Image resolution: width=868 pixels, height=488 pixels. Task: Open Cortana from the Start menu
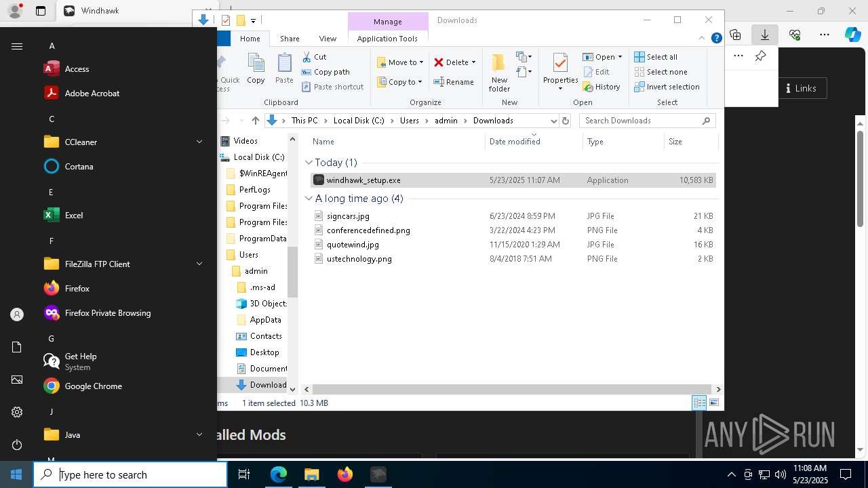pos(125,167)
